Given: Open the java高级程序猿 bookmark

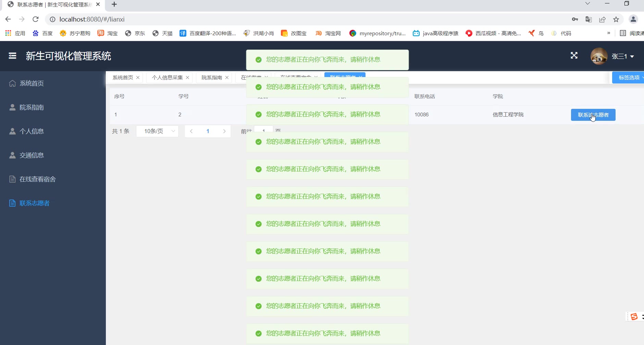Looking at the screenshot, I should pyautogui.click(x=435, y=33).
